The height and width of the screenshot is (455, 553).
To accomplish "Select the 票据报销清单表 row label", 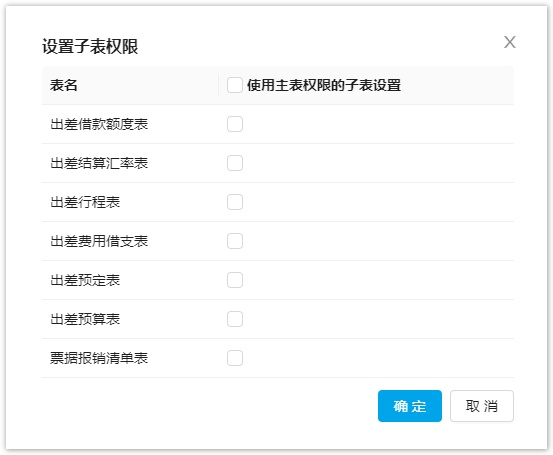I will coord(99,358).
